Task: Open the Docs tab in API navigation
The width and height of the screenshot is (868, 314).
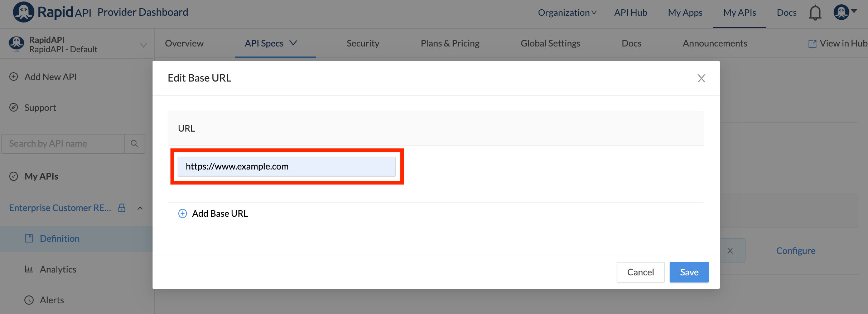Action: tap(631, 43)
